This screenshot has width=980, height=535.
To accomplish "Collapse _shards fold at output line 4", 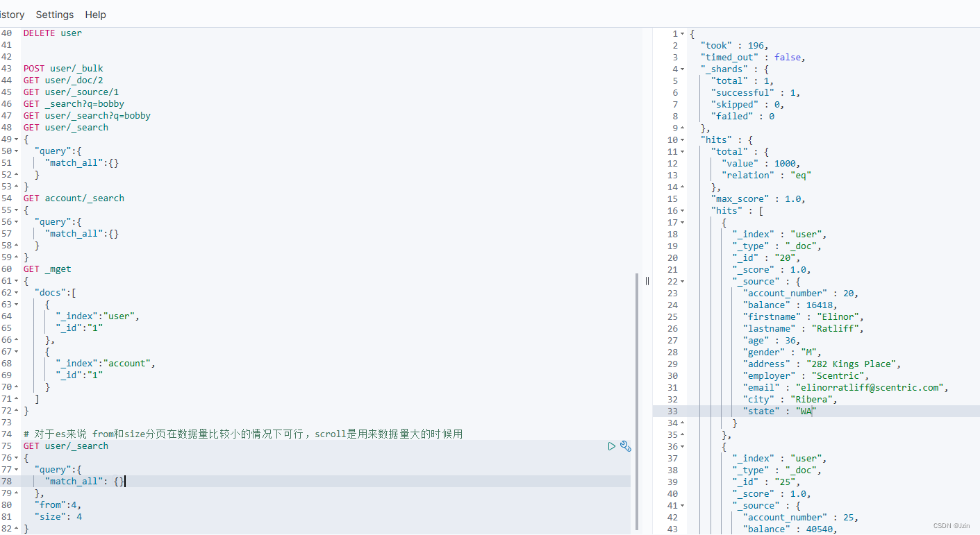I will 682,69.
